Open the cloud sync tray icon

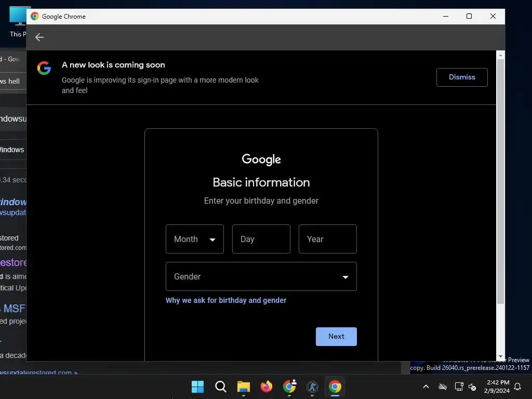point(443,387)
